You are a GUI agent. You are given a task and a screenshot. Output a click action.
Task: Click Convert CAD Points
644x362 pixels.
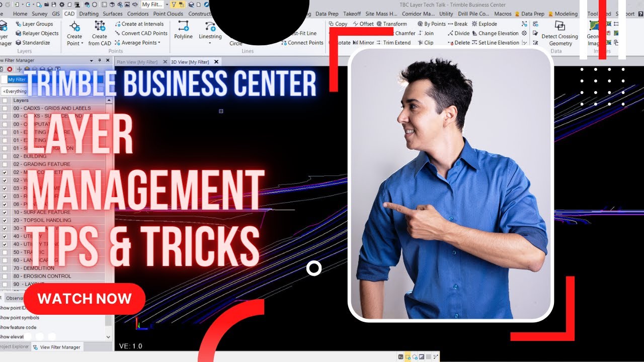pos(140,33)
